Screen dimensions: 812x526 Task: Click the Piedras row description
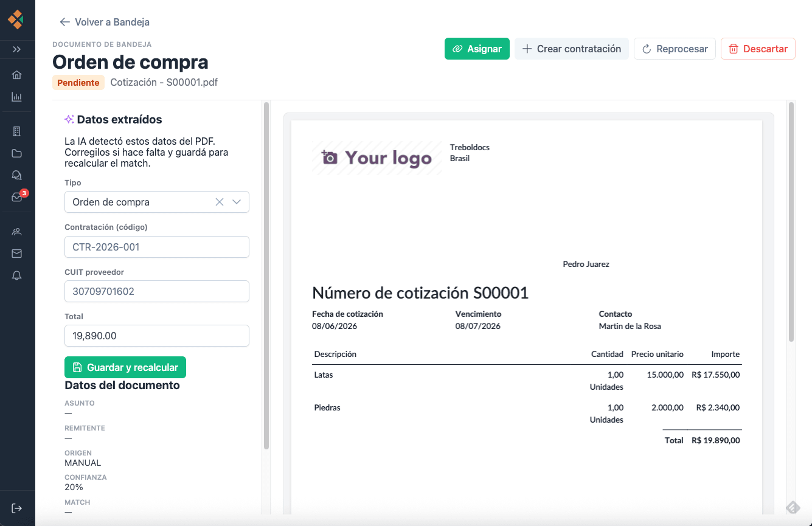327,407
